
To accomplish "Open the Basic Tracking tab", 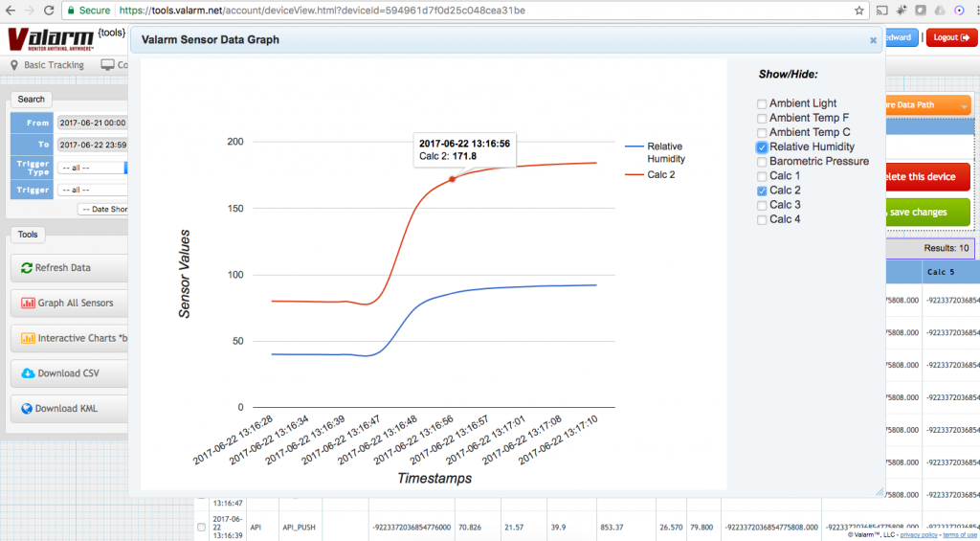I will click(47, 65).
